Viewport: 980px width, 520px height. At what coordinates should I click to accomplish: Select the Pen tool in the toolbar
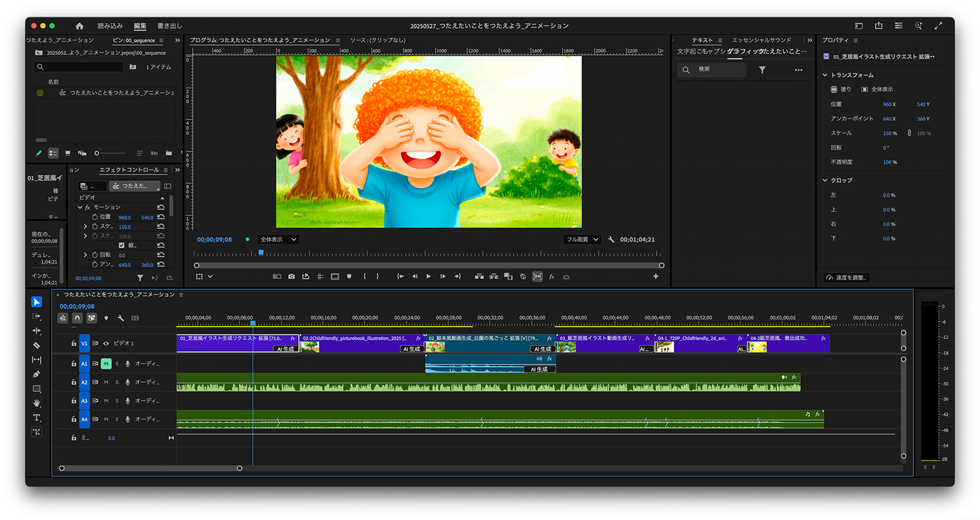[x=37, y=374]
